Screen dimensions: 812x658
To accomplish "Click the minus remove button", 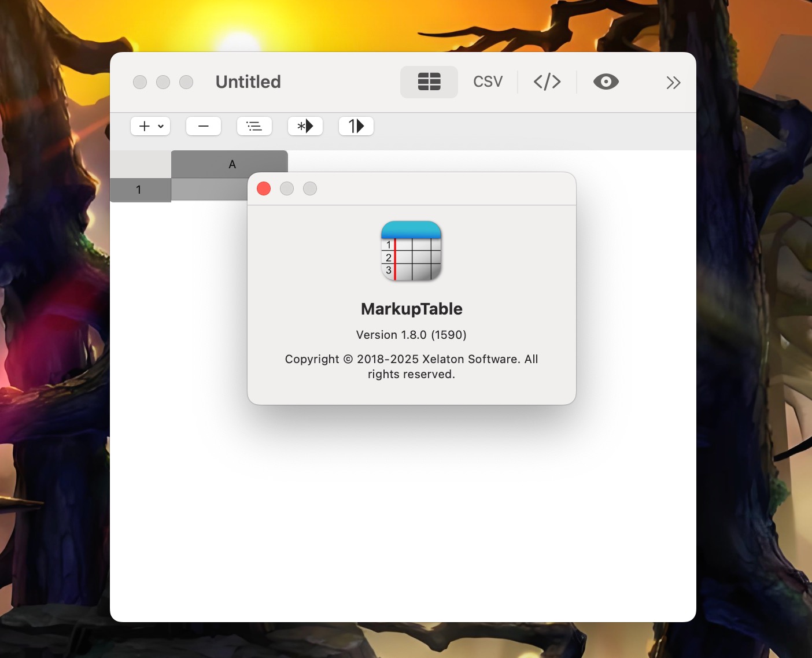I will pos(204,126).
